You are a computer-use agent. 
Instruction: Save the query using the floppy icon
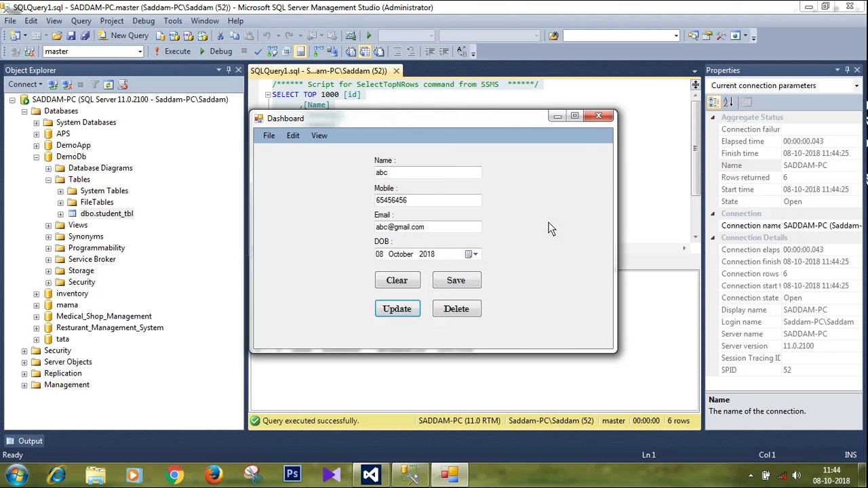coord(71,36)
